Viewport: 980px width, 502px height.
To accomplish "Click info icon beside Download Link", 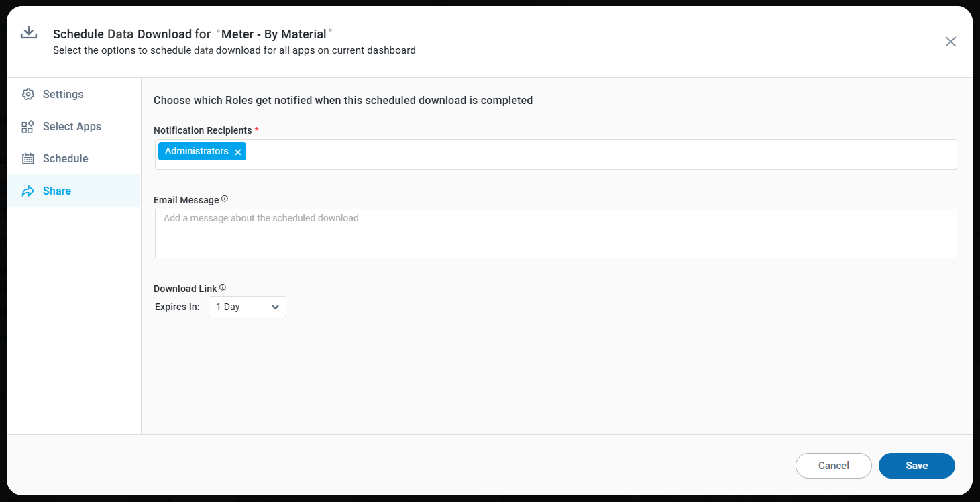I will click(x=223, y=287).
